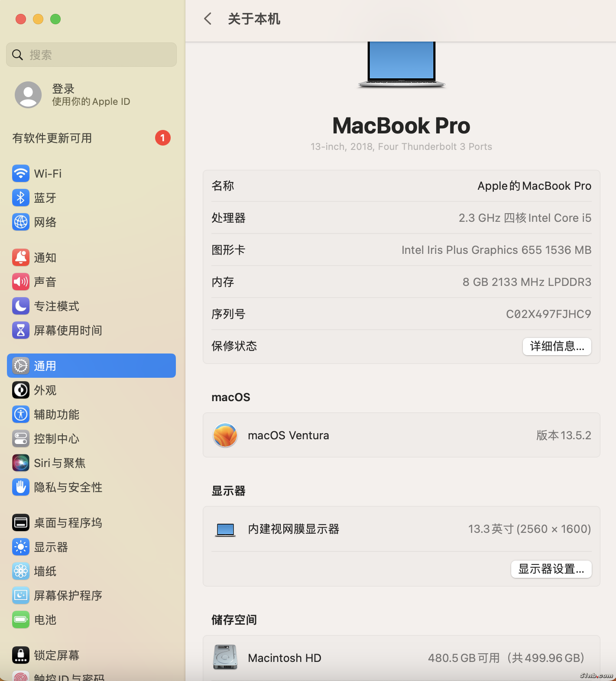Open the Focus (专注模式) moon icon
Viewport: 616px width, 681px height.
21,306
